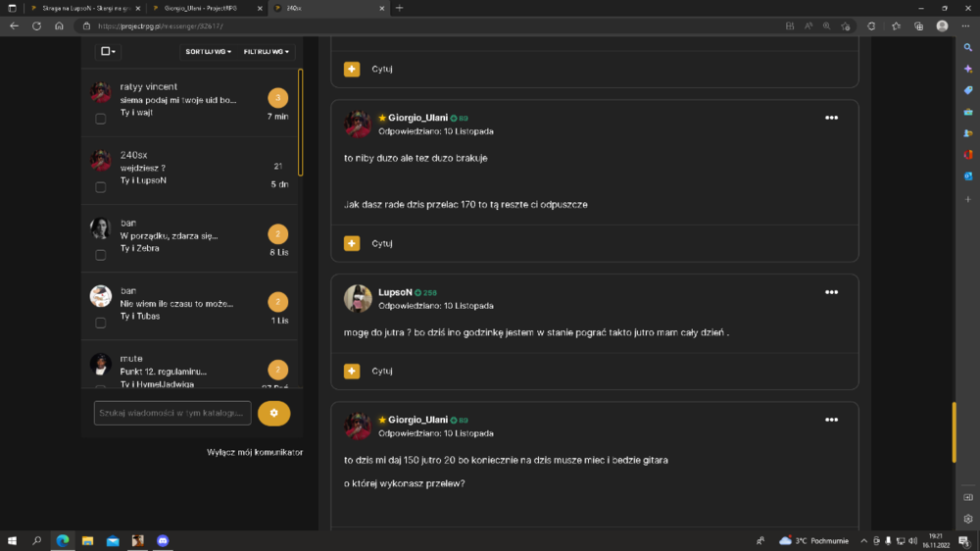Open browser extensions icon
This screenshot has width=980, height=551.
pos(871,26)
